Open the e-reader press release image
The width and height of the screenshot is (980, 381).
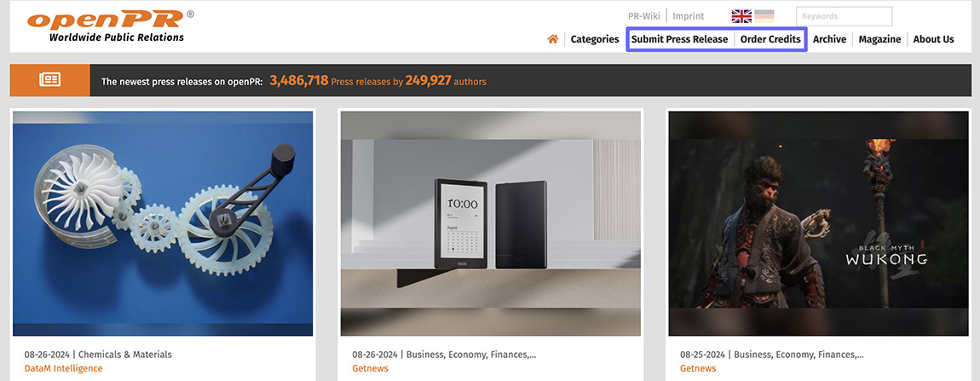tap(491, 223)
